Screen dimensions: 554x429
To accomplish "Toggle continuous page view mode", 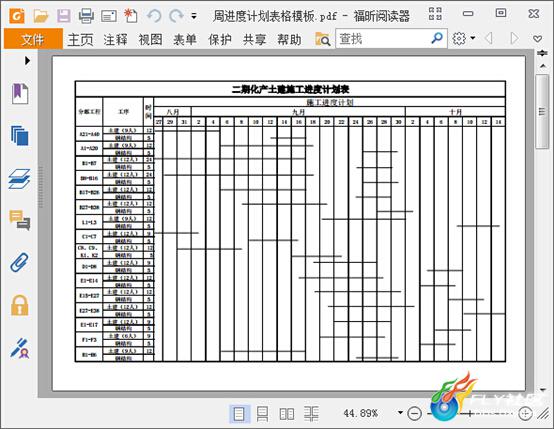I will [262, 413].
